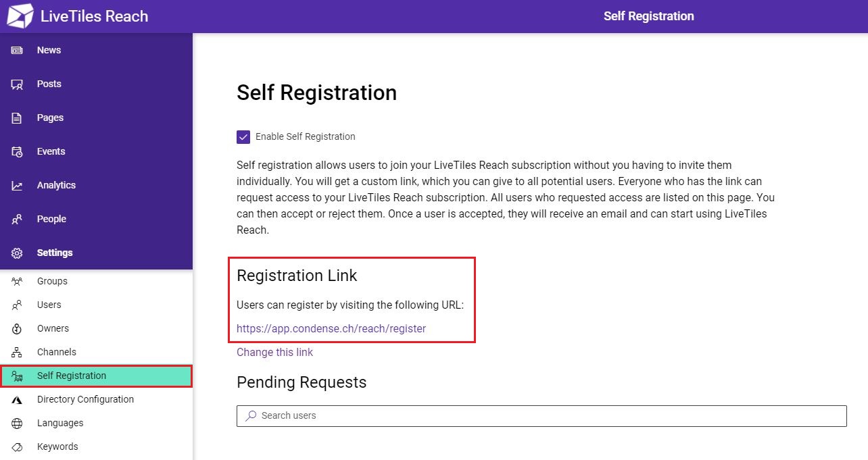Viewport: 868px width, 460px height.
Task: Open the Owners settings page
Action: pyautogui.click(x=96, y=328)
